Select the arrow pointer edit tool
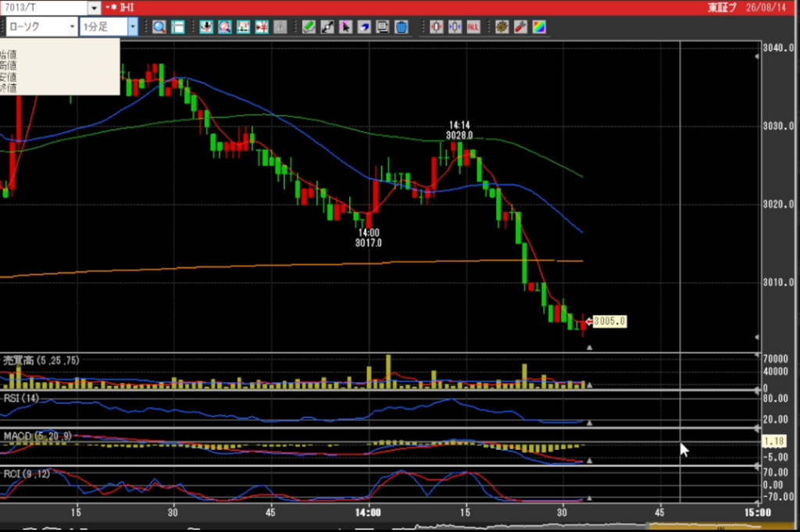Screen dimensions: 800x532 click(345, 27)
